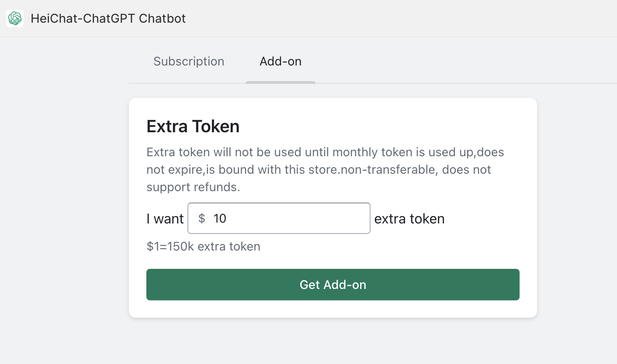
Task: Click the description line starting "Extra token will"
Action: click(x=325, y=152)
